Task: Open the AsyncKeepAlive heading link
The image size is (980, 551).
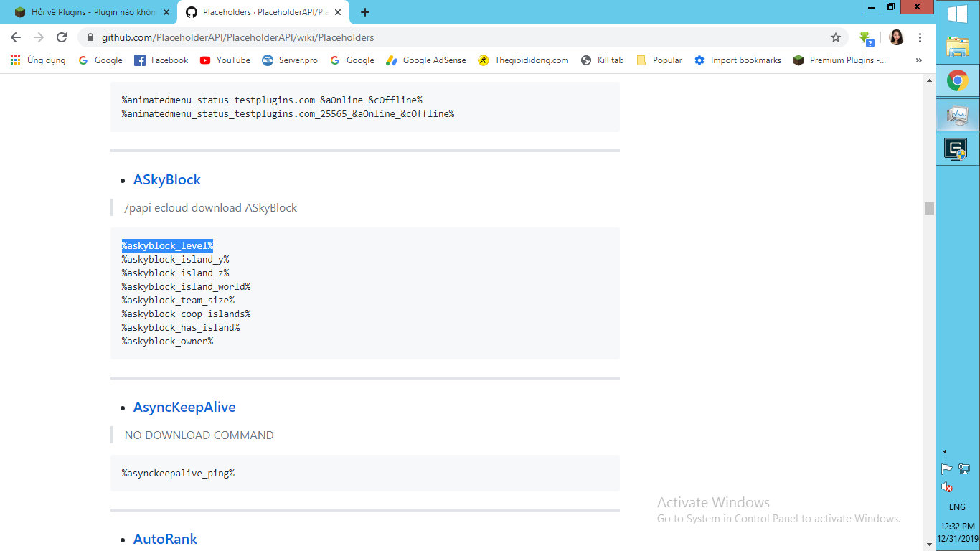Action: pyautogui.click(x=184, y=407)
